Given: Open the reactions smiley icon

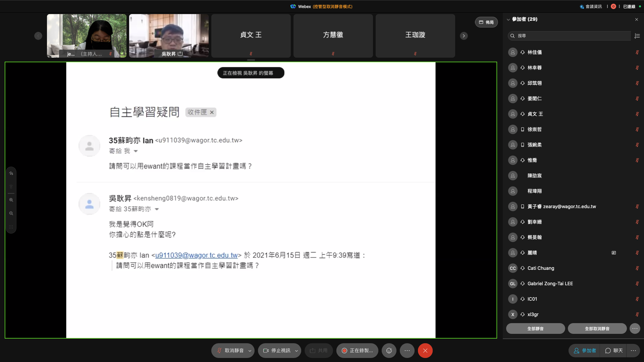Looking at the screenshot, I should (x=389, y=351).
